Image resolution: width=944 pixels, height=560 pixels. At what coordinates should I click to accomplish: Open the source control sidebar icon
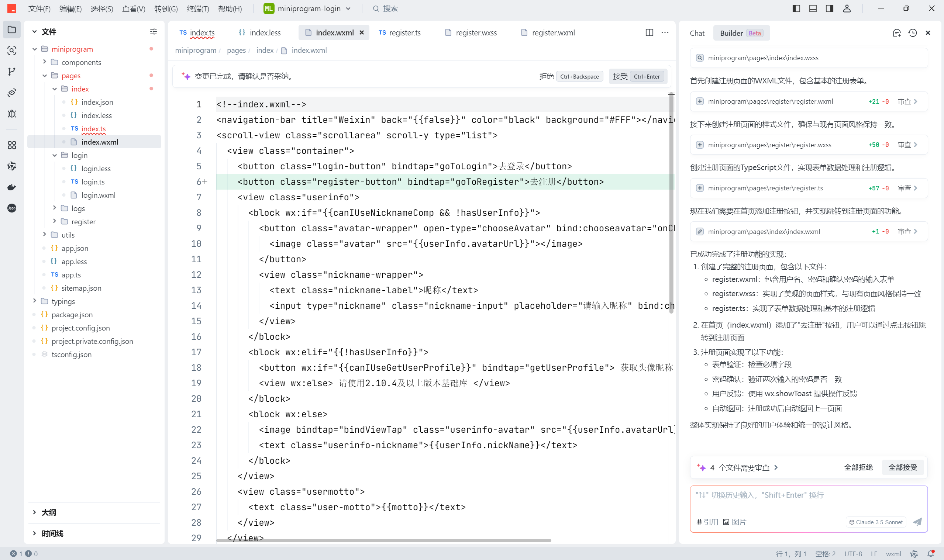(12, 72)
